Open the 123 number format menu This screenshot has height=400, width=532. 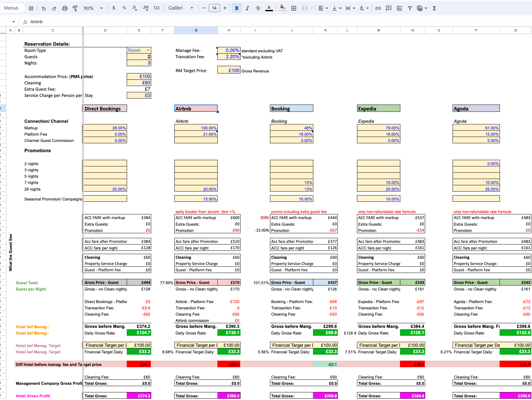pos(156,8)
